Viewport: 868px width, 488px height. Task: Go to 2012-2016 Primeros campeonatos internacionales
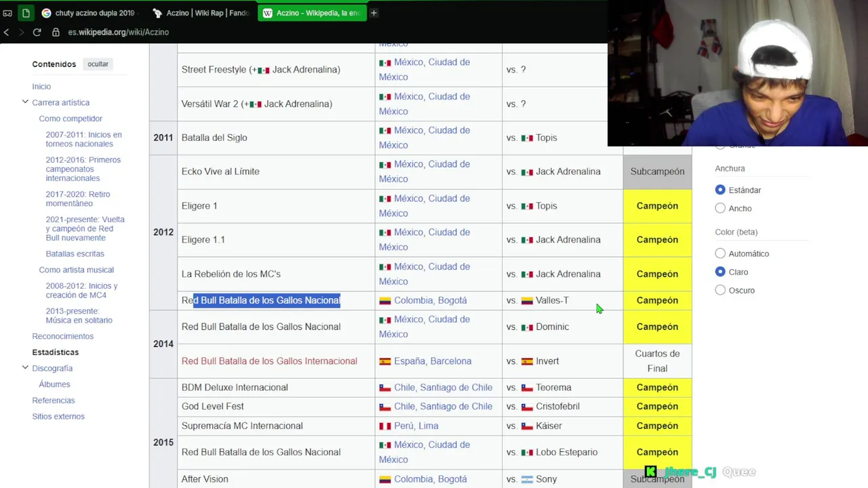[83, 169]
